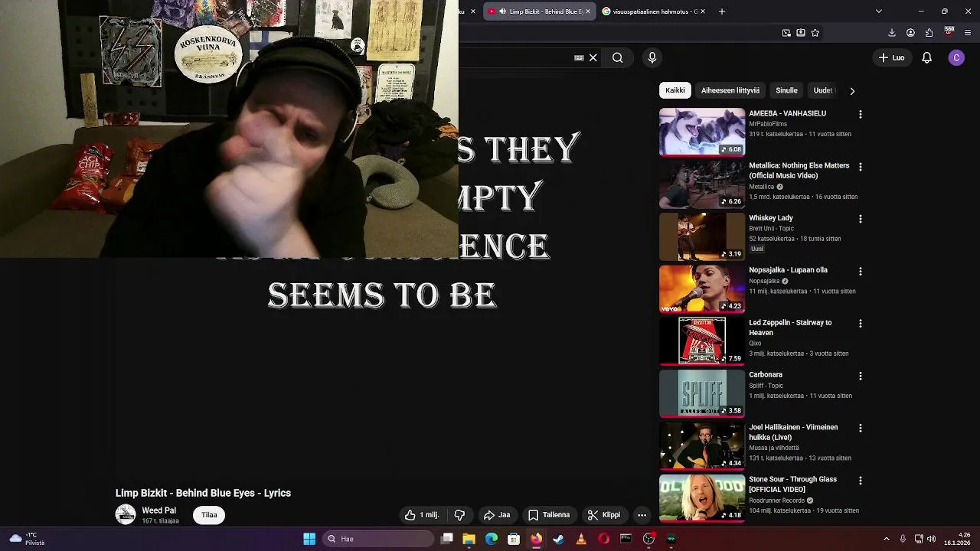
Task: Open OBS Studio from taskbar
Action: pyautogui.click(x=648, y=539)
